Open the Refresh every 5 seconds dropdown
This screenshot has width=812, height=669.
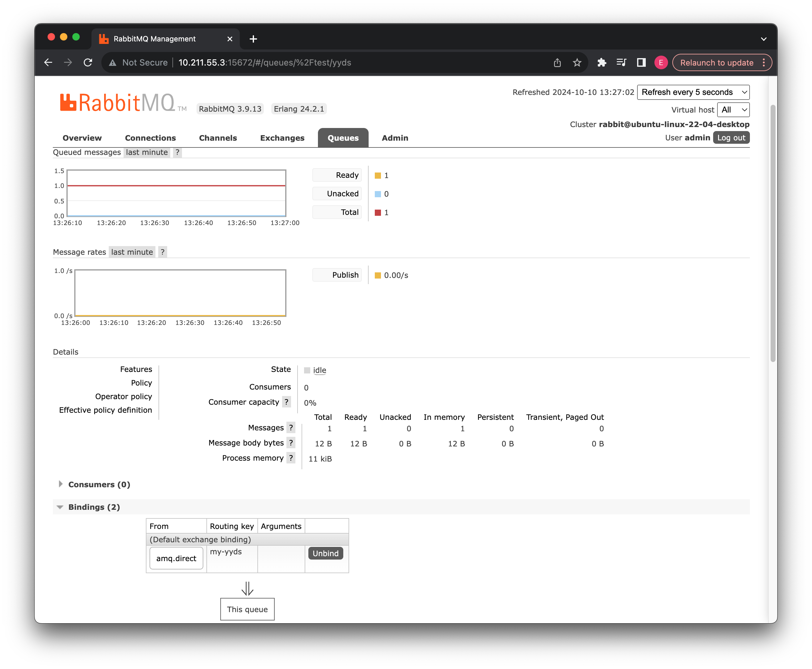[x=693, y=92]
